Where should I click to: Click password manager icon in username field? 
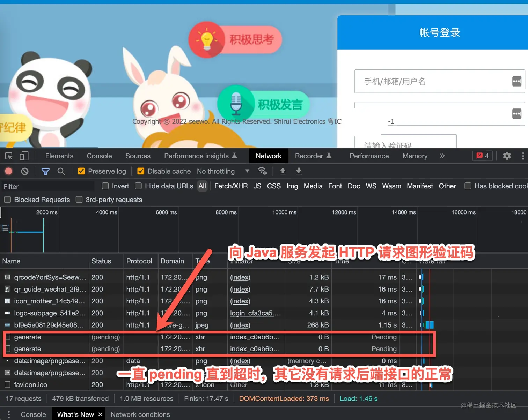[x=517, y=81]
